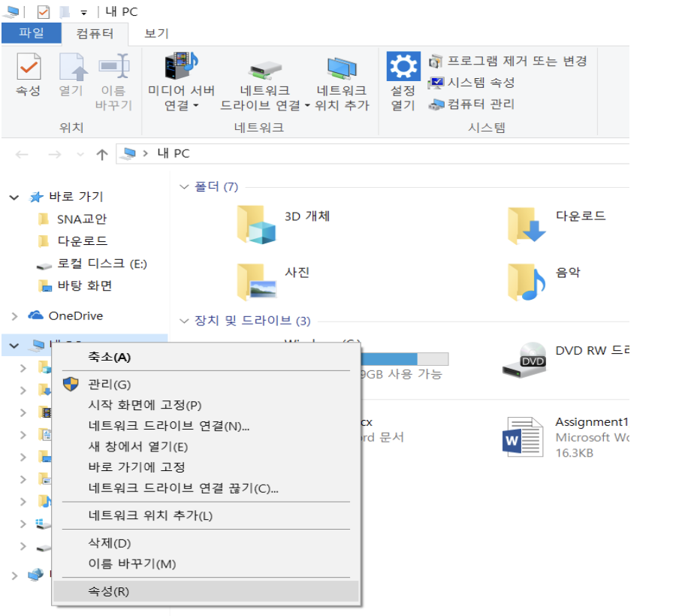
Task: Choose 새 창에서 열기(E) menu item
Action: (207, 446)
